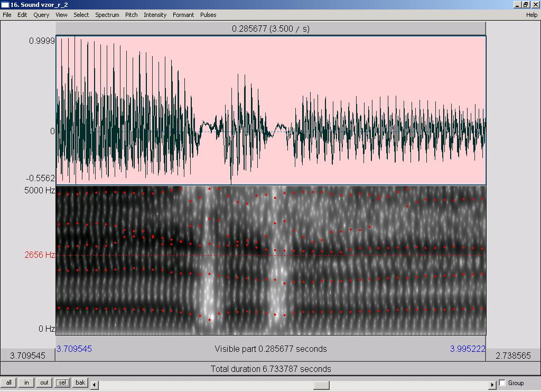Click the scrollbar left arrow
The height and width of the screenshot is (392, 541).
[94, 385]
